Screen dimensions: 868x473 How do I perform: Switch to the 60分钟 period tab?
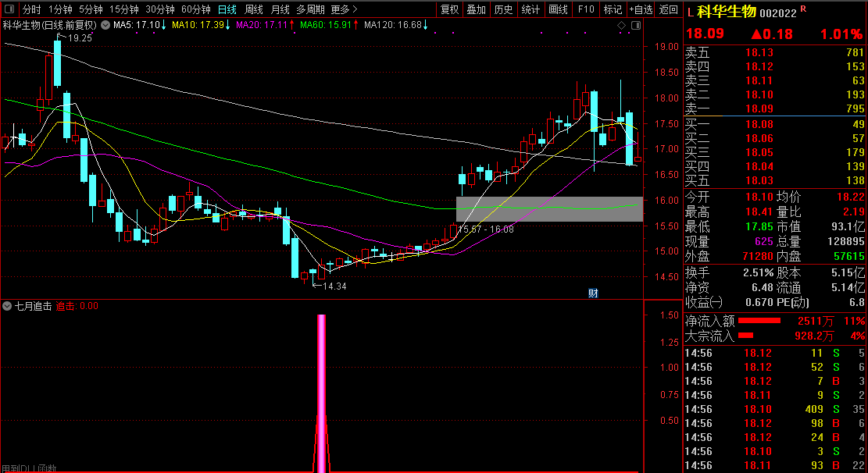[x=195, y=10]
